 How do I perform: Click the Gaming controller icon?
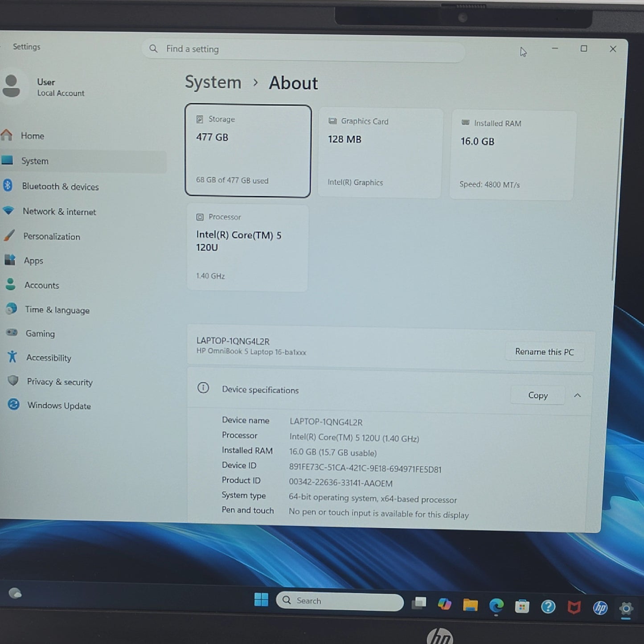pos(12,332)
